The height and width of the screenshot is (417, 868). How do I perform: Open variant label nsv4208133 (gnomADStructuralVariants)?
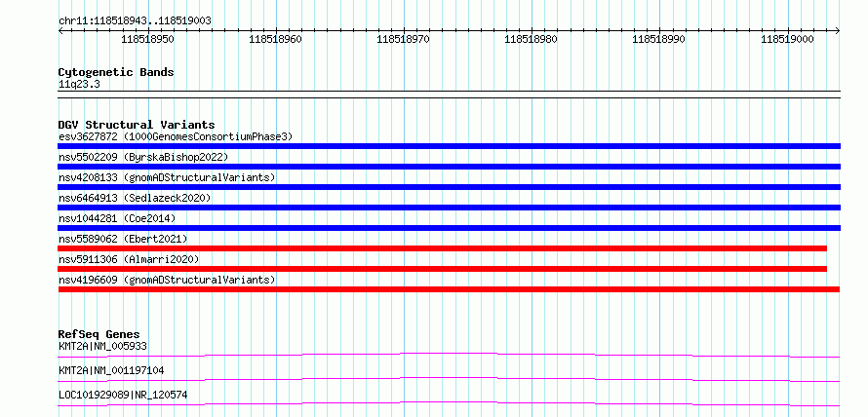[167, 177]
